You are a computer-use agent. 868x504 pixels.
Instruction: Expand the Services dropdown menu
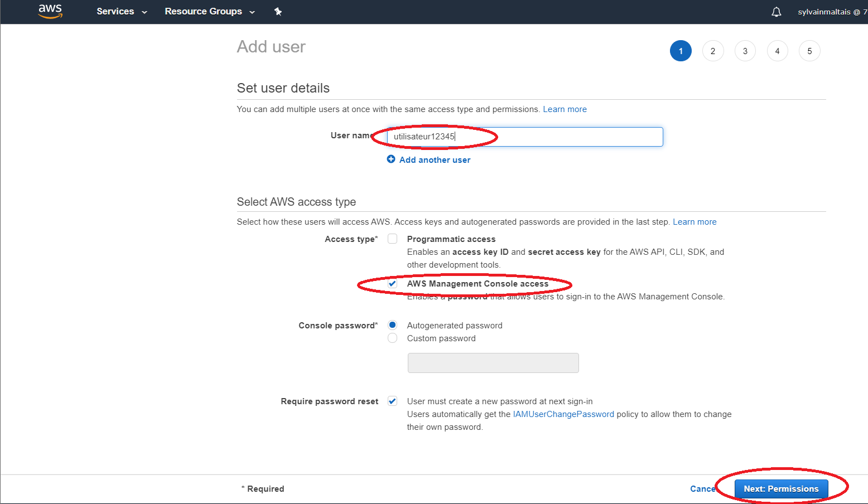[x=122, y=12]
